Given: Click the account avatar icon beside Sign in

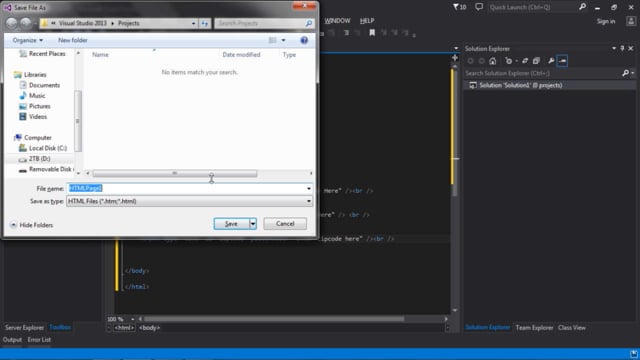Looking at the screenshot, I should pos(631,21).
